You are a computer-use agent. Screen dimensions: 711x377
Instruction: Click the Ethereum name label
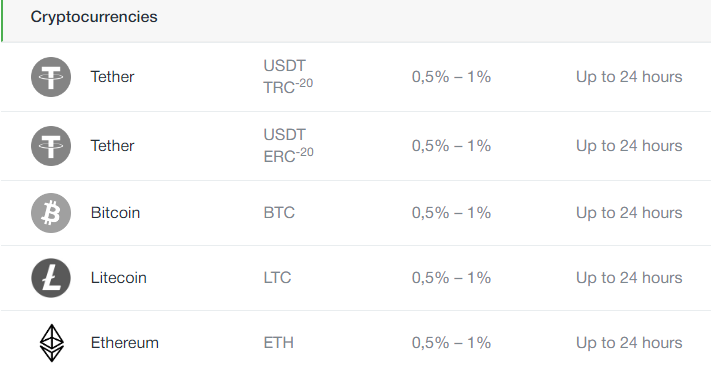(125, 343)
